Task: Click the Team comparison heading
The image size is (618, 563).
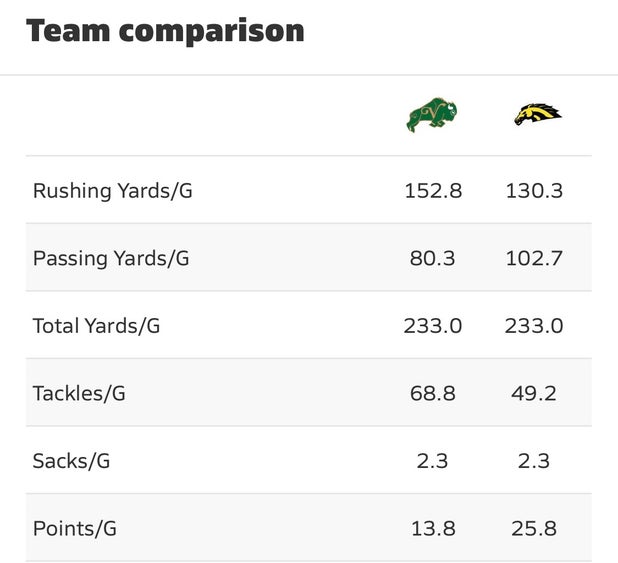Action: point(165,31)
